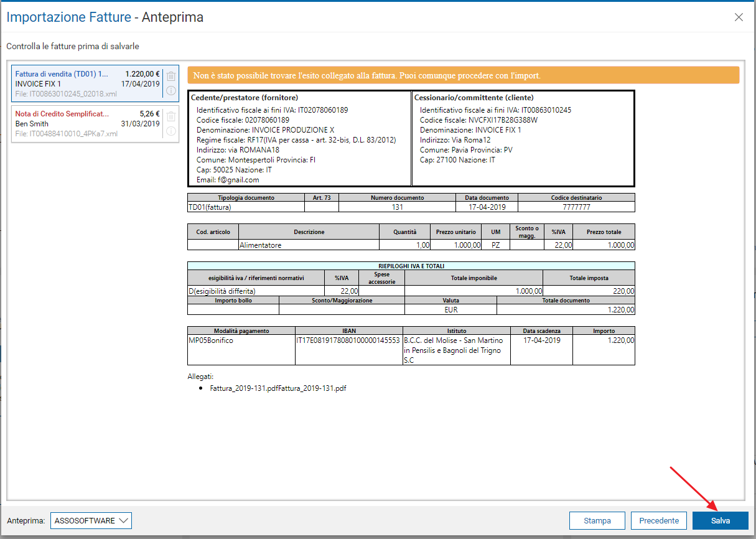
Task: Click the Cessionario/committente (cliente) heading
Action: pyautogui.click(x=474, y=98)
